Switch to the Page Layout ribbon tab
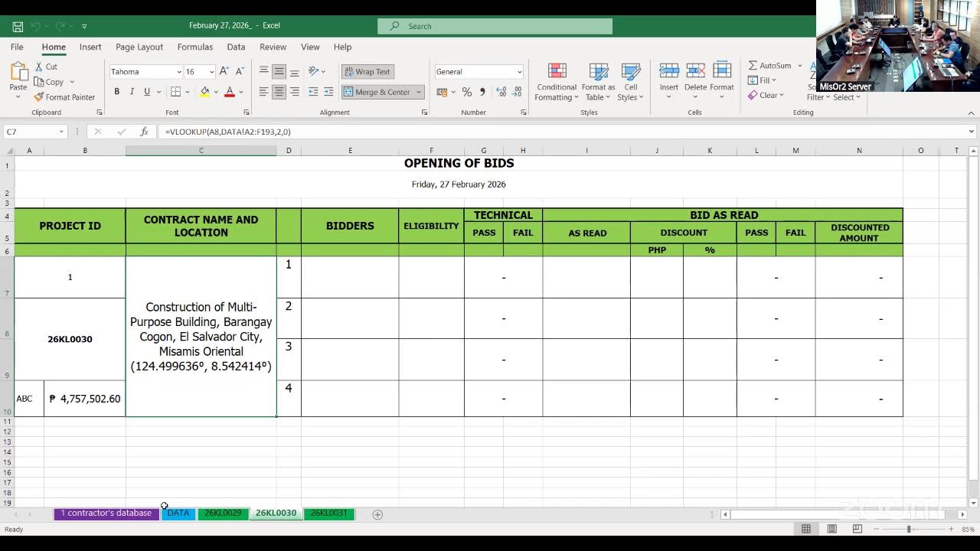980x551 pixels. pyautogui.click(x=139, y=47)
